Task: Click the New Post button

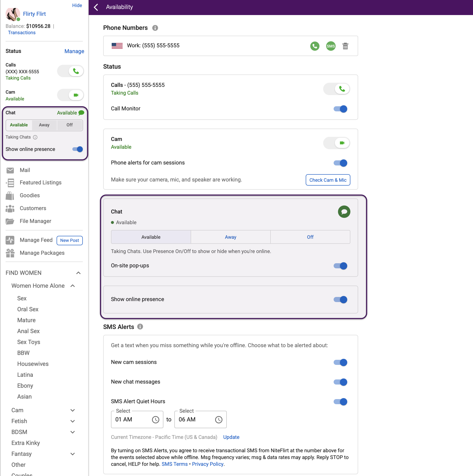Action: pos(69,240)
